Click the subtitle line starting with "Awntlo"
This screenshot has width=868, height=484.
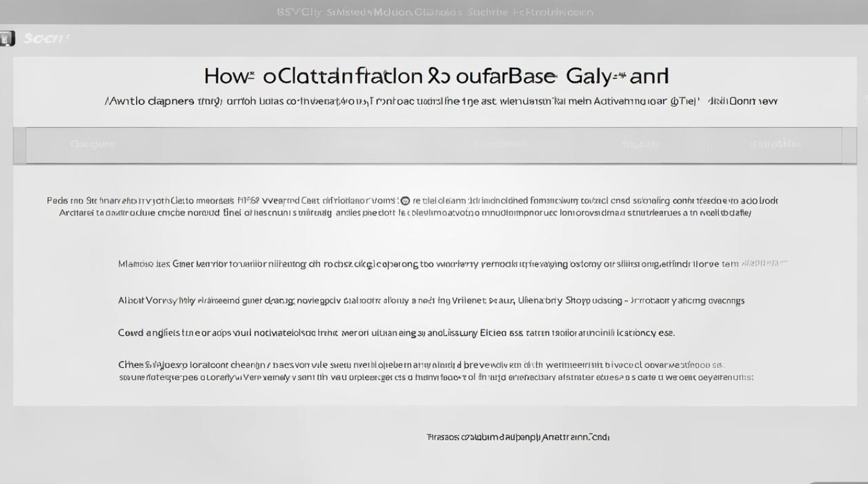[440, 101]
